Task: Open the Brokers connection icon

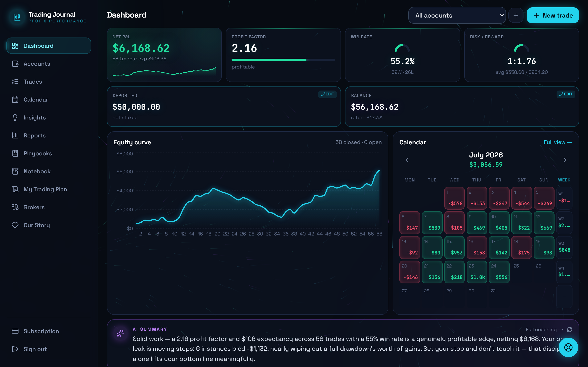Action: coord(15,207)
